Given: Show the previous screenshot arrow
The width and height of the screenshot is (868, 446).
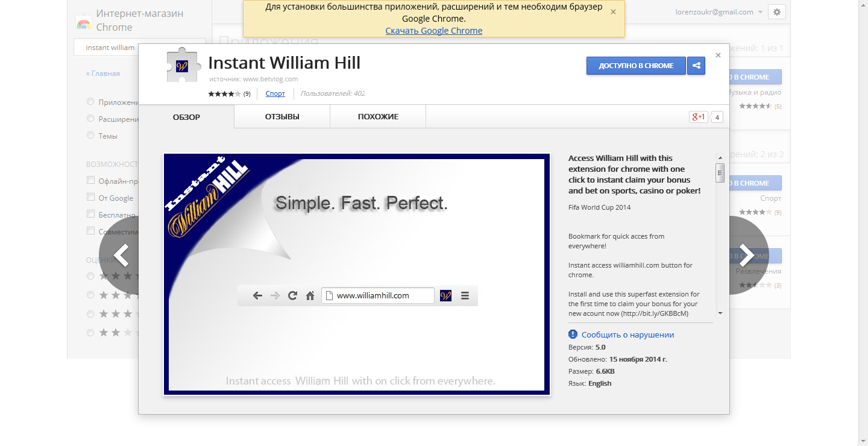Looking at the screenshot, I should (x=121, y=256).
